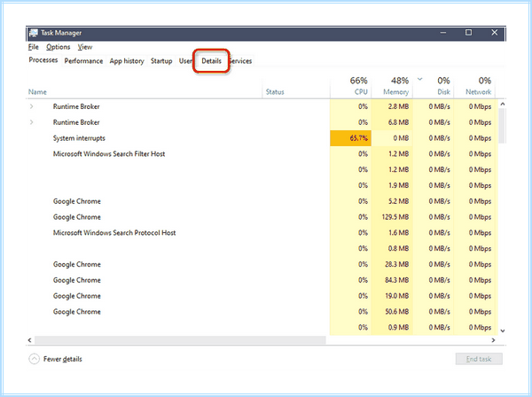Open the Options menu

58,47
